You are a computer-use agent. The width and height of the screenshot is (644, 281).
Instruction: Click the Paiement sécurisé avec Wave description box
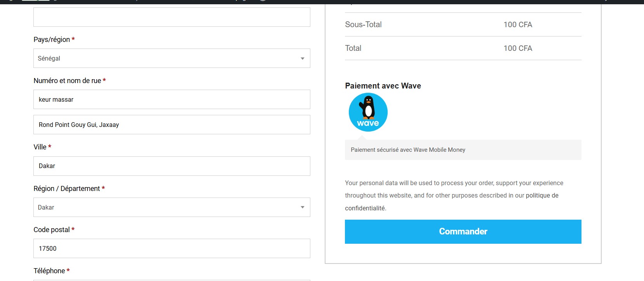(x=463, y=150)
